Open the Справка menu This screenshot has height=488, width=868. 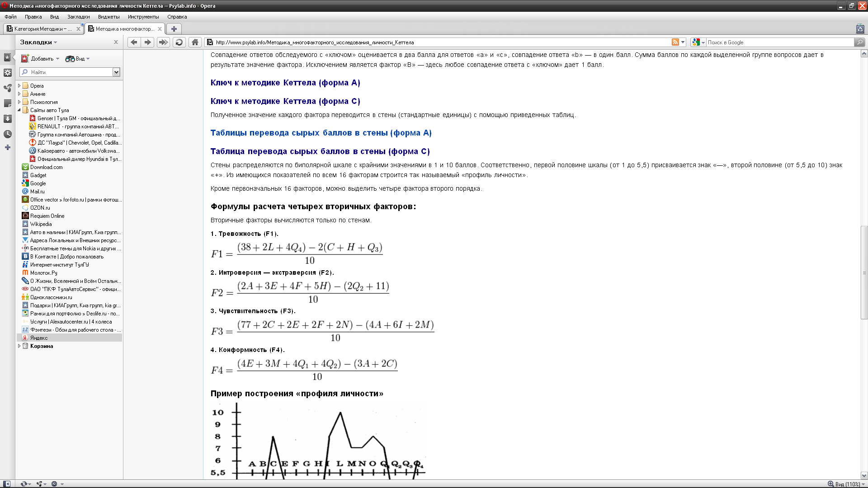click(177, 17)
